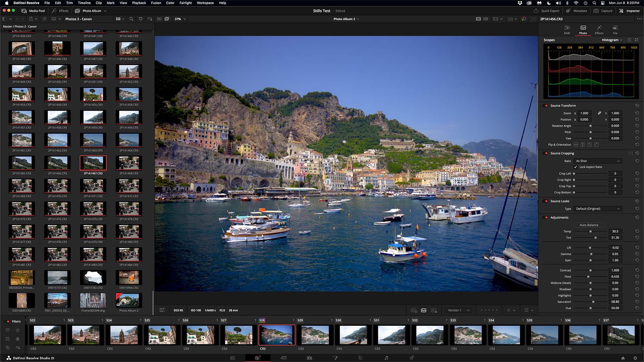Toggle the Metadata panel
Viewport: 644px width, 362px height.
576,11
